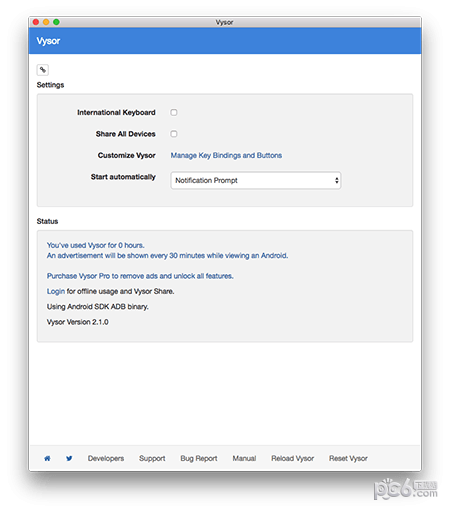Maximize window using green button
Viewport: 450px width, 512px height.
click(56, 22)
